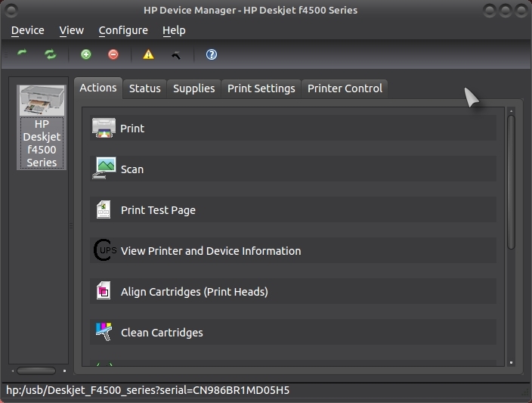Click the hammer diagnose HPLIP icon
This screenshot has width=532, height=403.
coord(176,54)
